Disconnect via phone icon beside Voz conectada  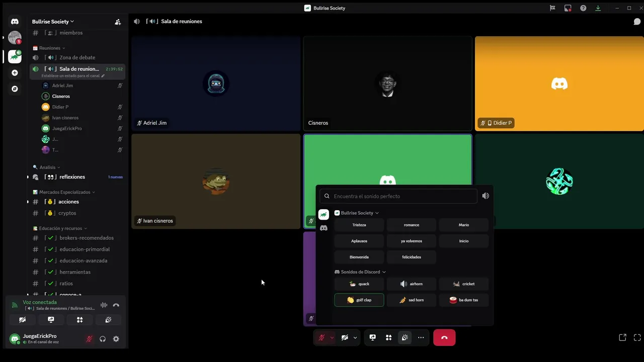(x=116, y=305)
